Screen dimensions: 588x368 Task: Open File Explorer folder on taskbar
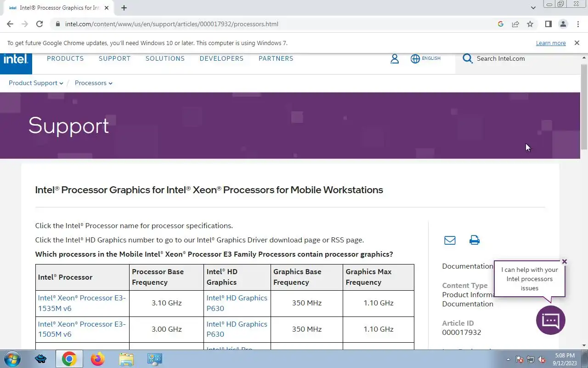pos(126,359)
